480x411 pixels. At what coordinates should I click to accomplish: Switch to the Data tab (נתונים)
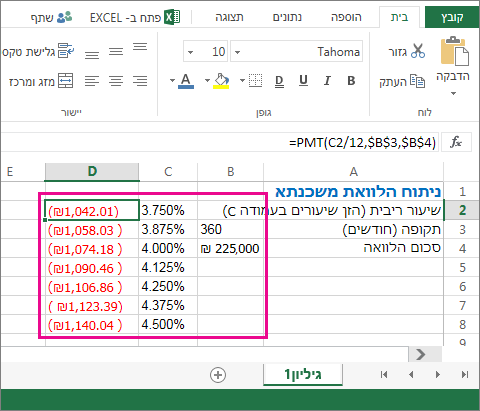[x=287, y=17]
